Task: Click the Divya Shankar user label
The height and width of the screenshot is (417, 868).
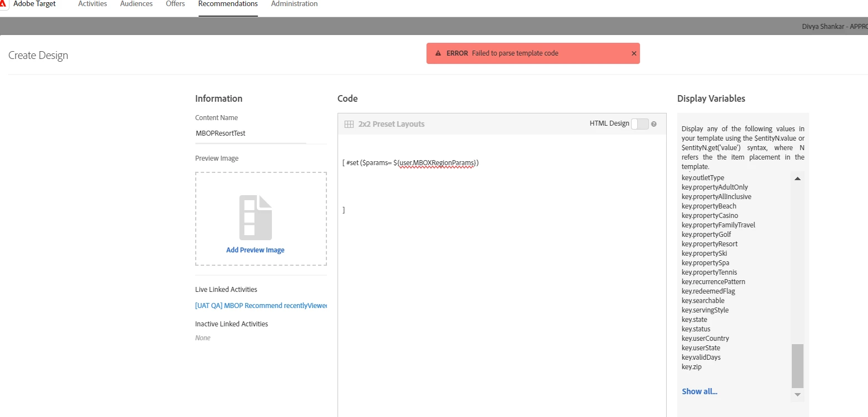Action: pos(835,27)
